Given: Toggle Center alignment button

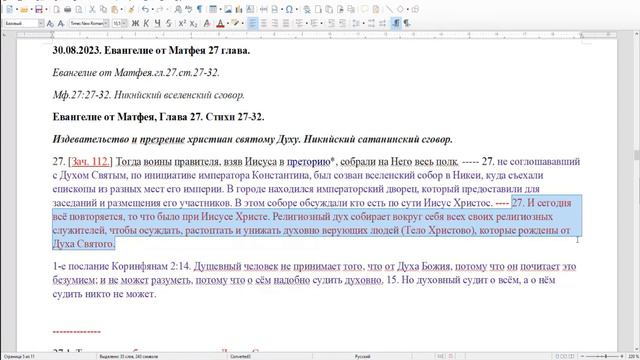Looking at the screenshot, I should point(264,23).
